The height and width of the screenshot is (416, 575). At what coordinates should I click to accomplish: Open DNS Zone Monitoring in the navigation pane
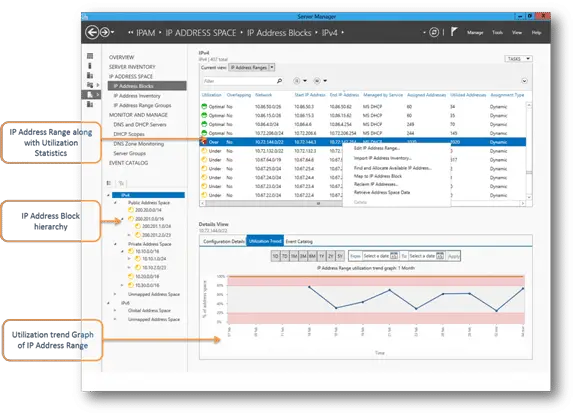[x=139, y=144]
